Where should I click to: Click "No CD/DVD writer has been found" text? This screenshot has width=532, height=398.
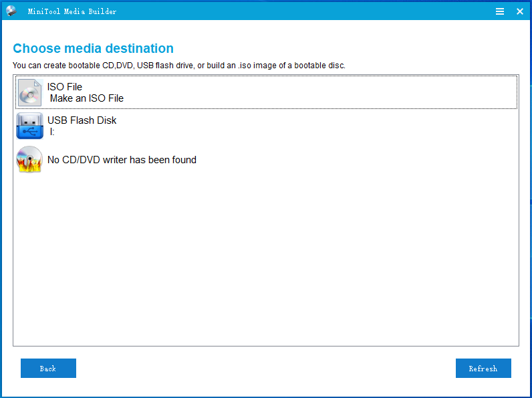coord(122,160)
